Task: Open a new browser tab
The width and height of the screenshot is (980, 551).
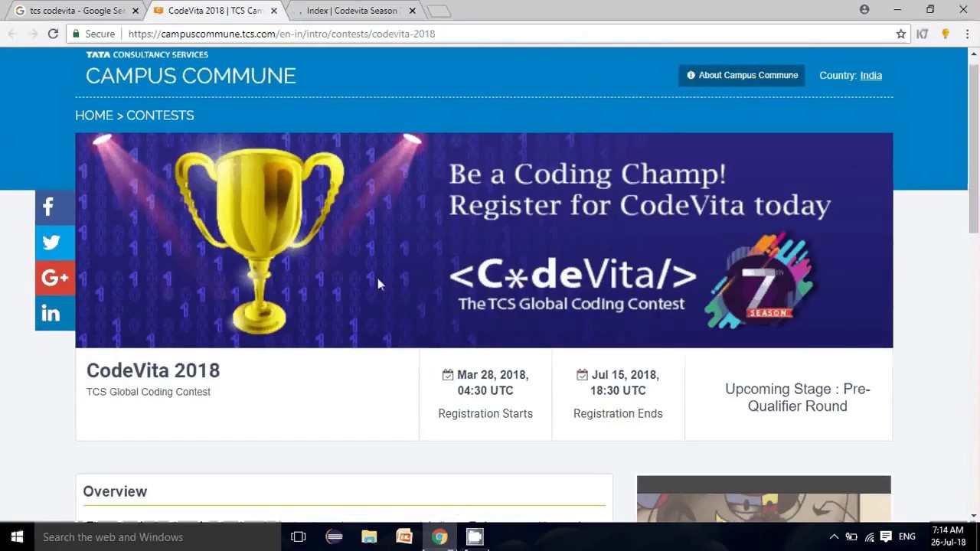Action: [x=439, y=11]
